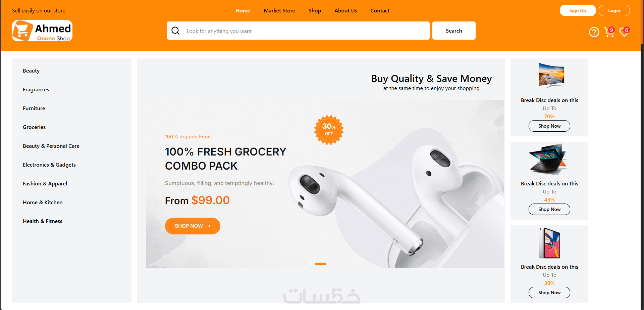Viewport: 644px width, 310px height.
Task: Open the shopping cart icon
Action: (x=609, y=32)
